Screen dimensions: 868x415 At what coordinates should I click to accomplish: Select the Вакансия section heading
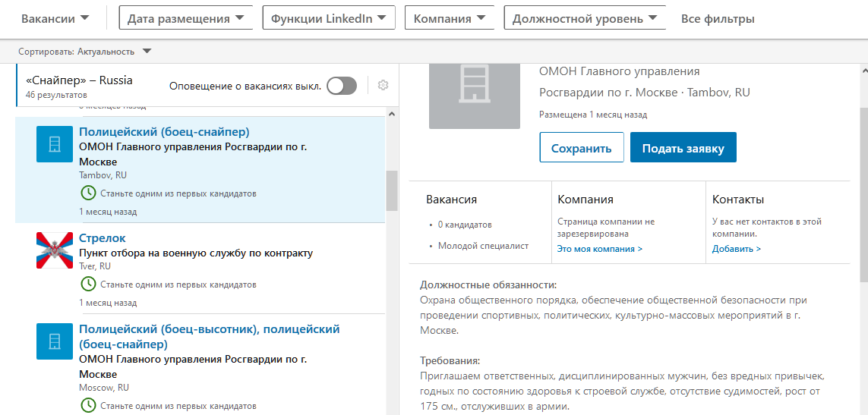tap(452, 200)
